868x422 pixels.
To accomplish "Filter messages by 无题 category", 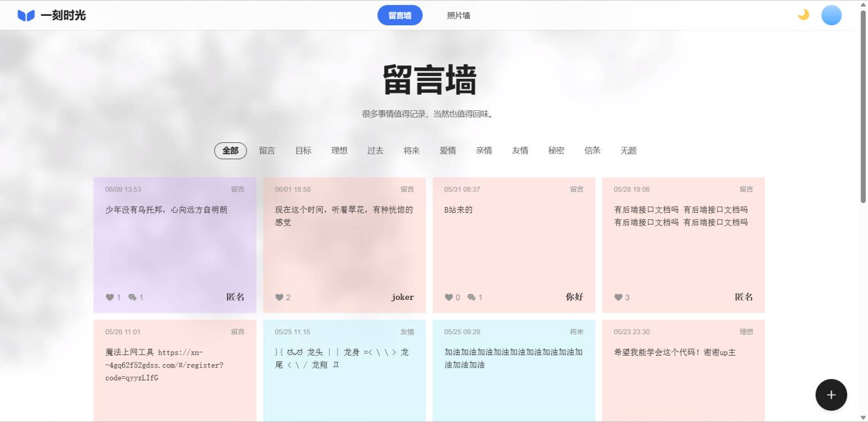I will (x=628, y=151).
